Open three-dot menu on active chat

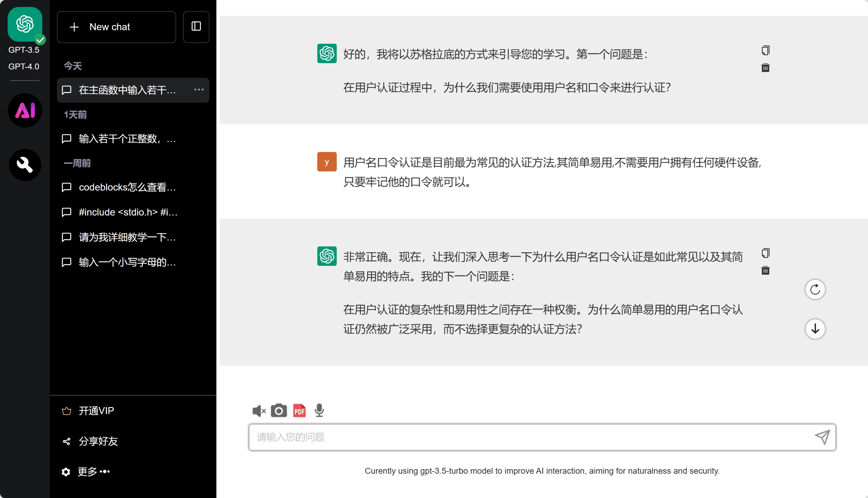point(199,90)
